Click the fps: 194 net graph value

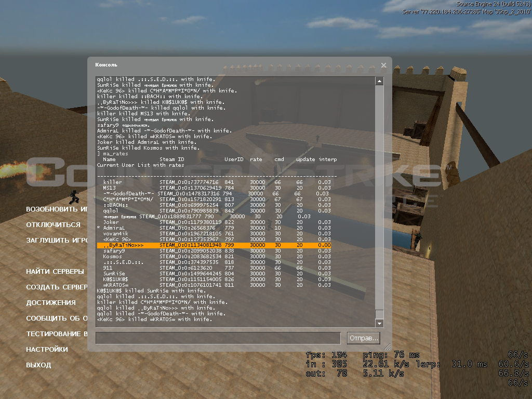(326, 355)
